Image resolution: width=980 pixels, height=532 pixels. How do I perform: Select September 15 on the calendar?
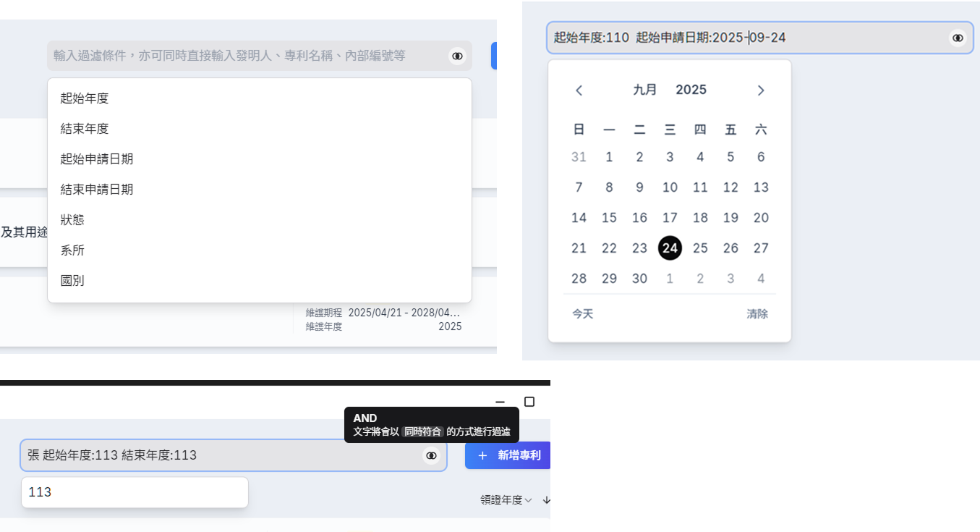click(609, 217)
